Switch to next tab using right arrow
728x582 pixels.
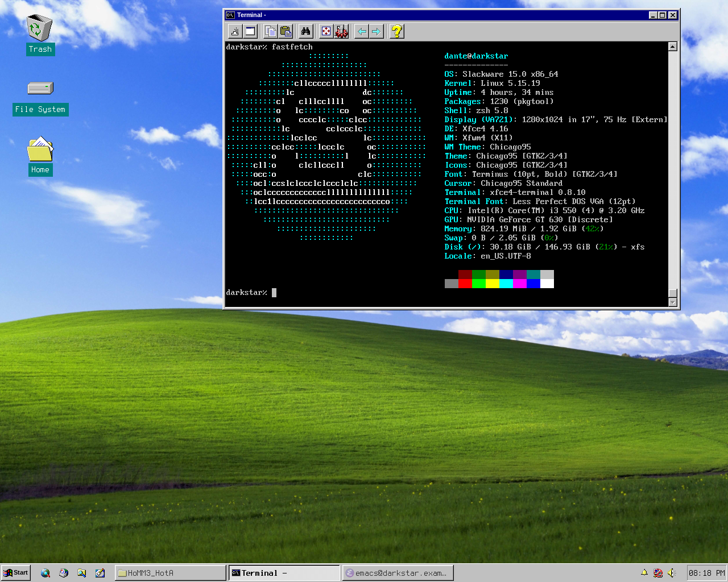pyautogui.click(x=377, y=31)
